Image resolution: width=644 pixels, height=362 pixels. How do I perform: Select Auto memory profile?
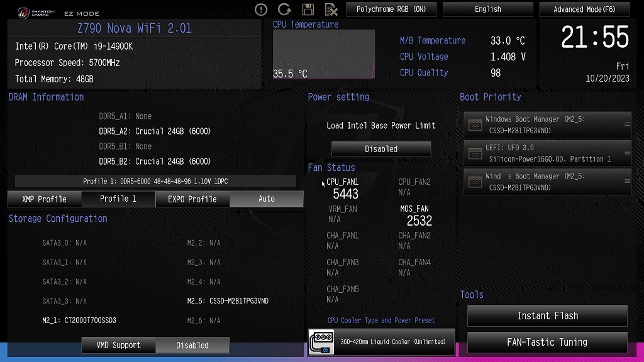pos(267,199)
